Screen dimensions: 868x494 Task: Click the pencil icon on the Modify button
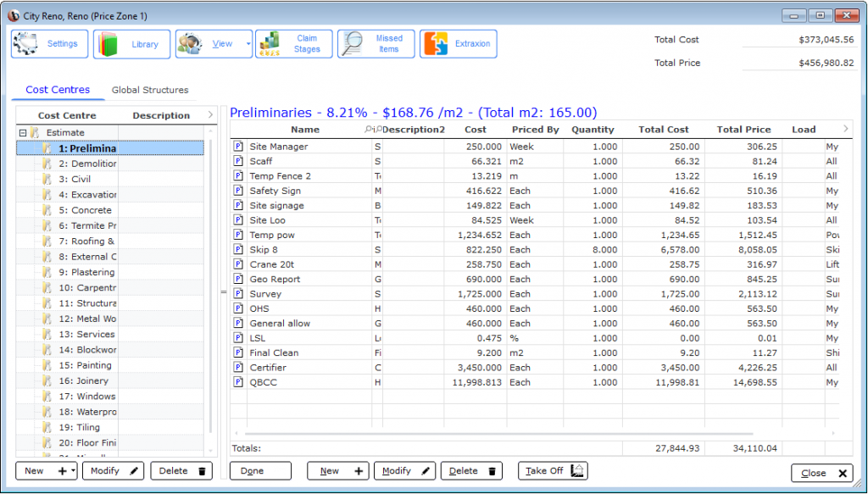pyautogui.click(x=424, y=470)
